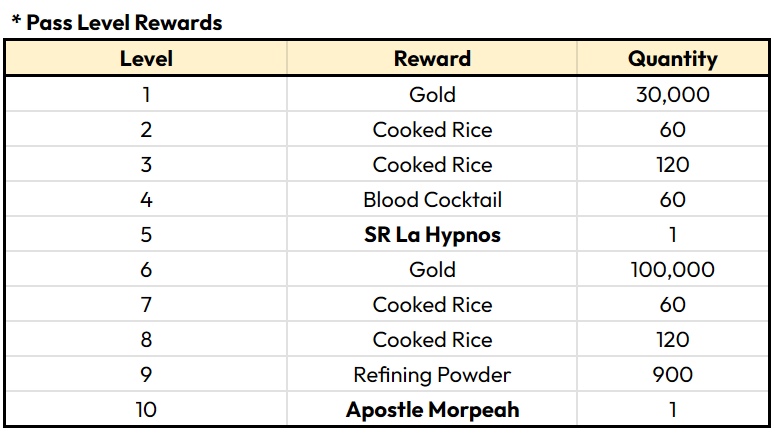Click the level 1 Gold reward
Viewport: 778px width, 436px height.
[x=432, y=95]
